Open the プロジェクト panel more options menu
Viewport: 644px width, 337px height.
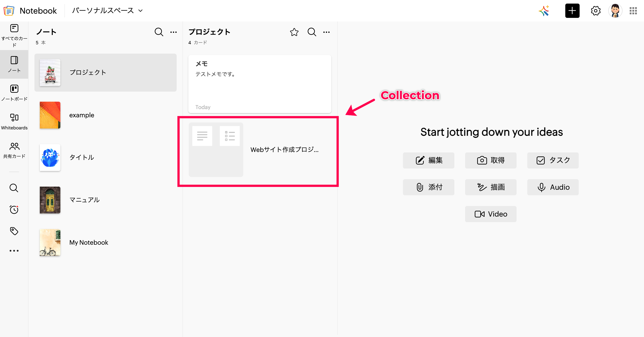(x=326, y=32)
